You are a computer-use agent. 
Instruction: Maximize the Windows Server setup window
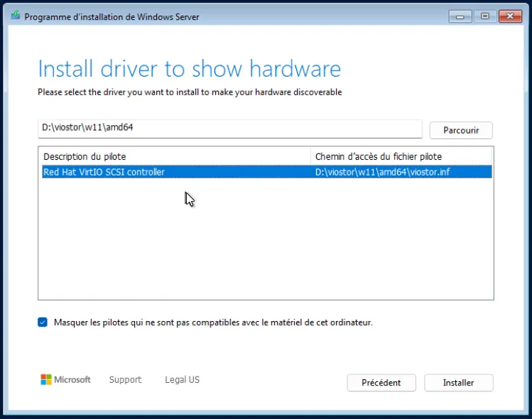486,16
